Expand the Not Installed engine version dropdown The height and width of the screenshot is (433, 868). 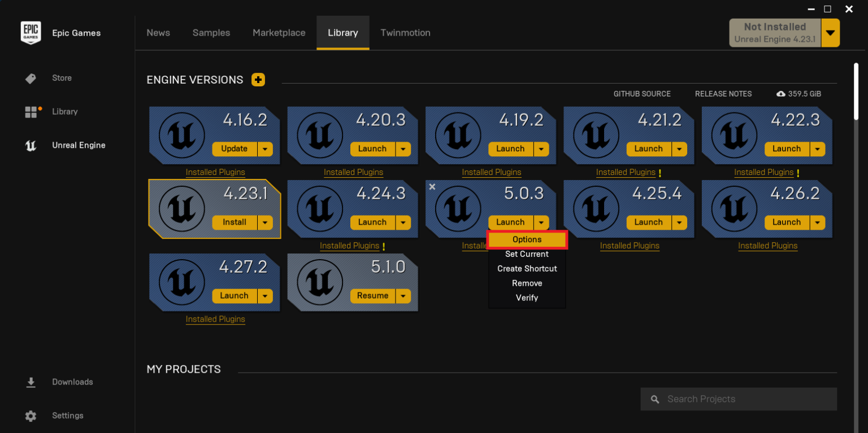pos(830,32)
